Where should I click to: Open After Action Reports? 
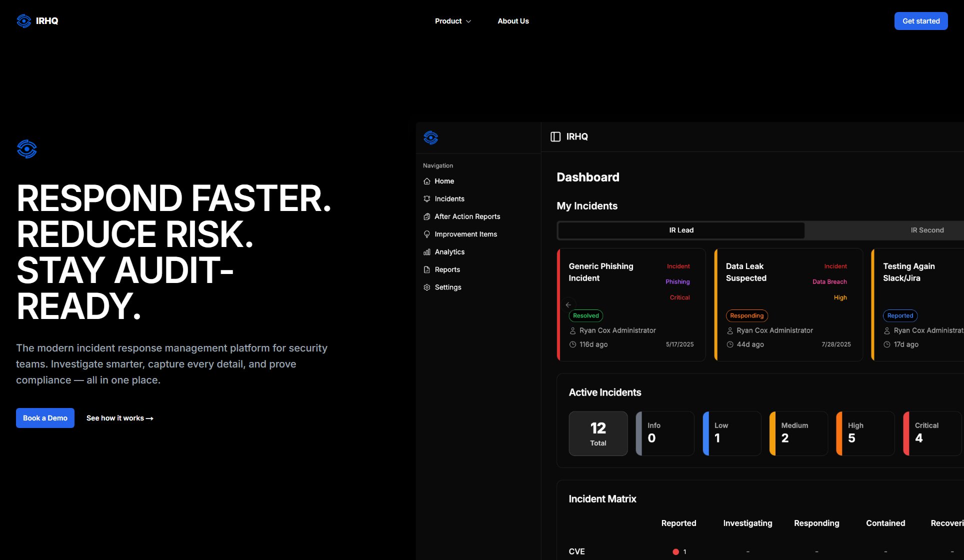[467, 216]
